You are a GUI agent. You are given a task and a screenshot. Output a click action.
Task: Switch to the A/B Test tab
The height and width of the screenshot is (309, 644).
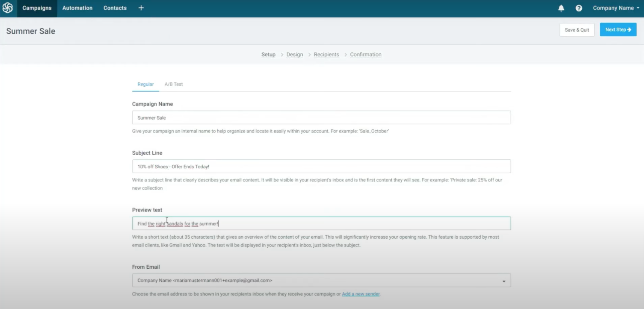click(x=173, y=84)
